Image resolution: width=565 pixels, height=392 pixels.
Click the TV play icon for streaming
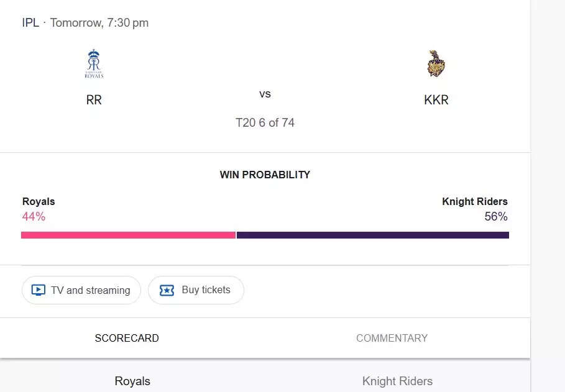(x=38, y=290)
